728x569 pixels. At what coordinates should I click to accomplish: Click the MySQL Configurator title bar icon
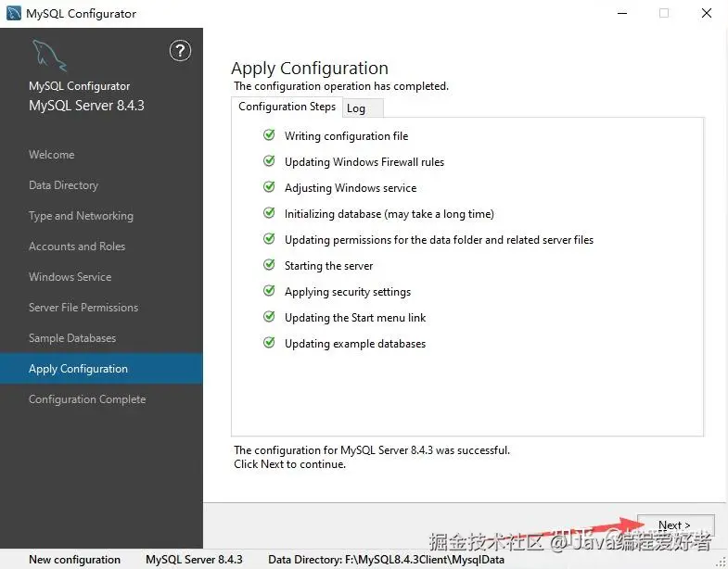click(x=14, y=13)
